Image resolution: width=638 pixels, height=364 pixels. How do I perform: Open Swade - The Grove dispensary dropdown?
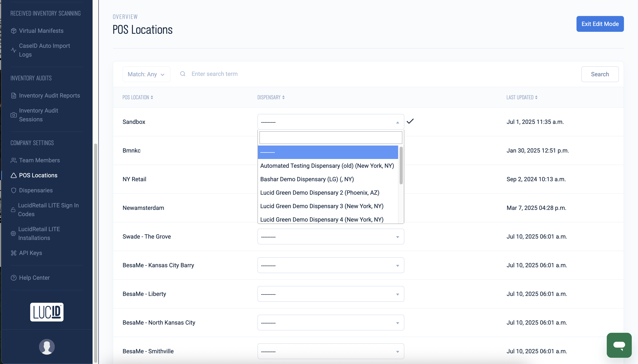331,236
